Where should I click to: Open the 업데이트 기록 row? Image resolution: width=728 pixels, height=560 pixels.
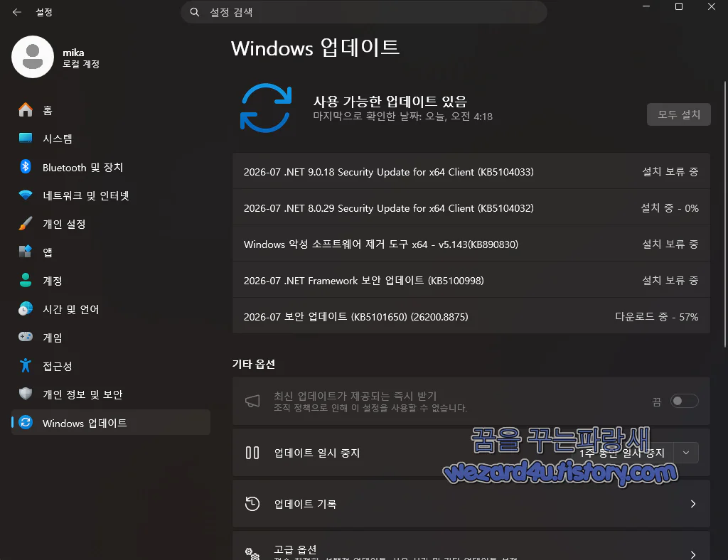pos(471,504)
